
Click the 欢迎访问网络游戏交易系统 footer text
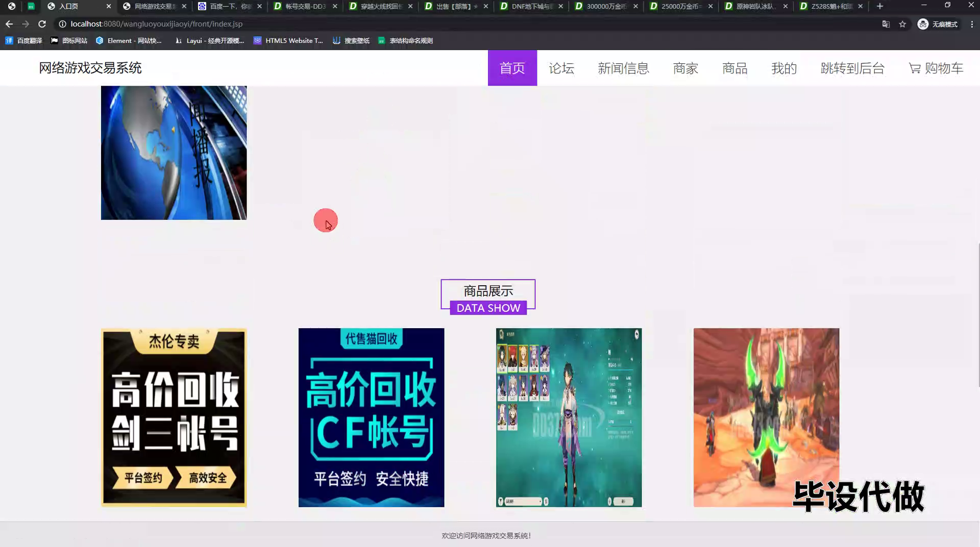486,536
